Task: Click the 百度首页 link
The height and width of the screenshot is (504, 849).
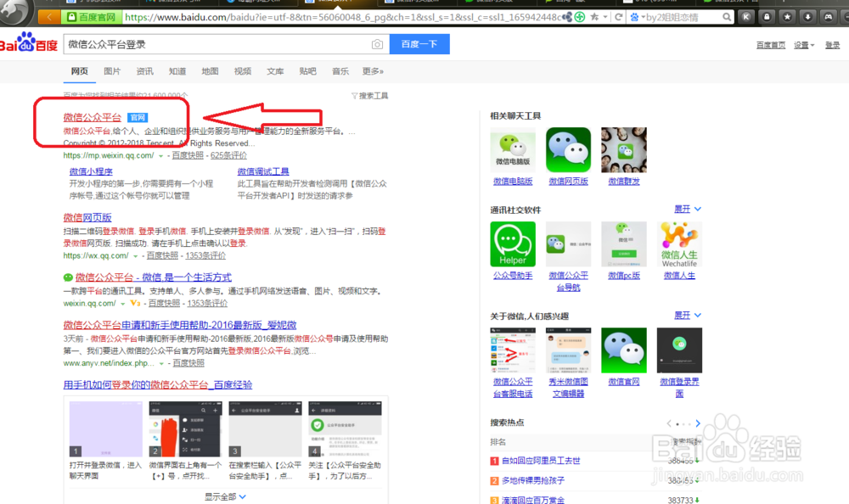Action: point(771,45)
